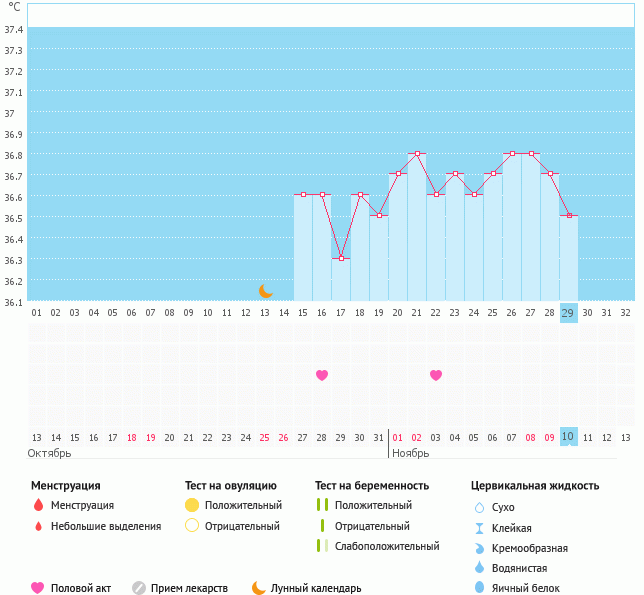Select the Яичный белок cervical fluid icon
Screen dimensions: 644x595
click(479, 588)
